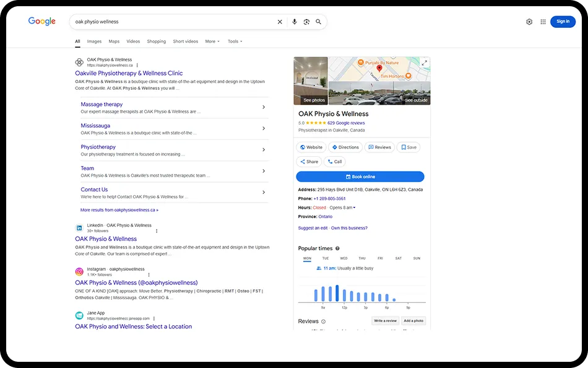Click the Book online button
The image size is (588, 368).
click(360, 177)
